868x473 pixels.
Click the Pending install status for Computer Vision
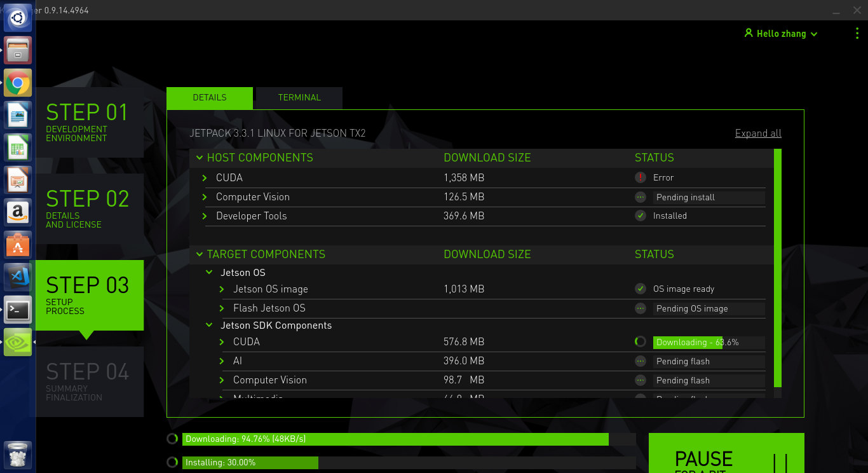click(x=709, y=197)
